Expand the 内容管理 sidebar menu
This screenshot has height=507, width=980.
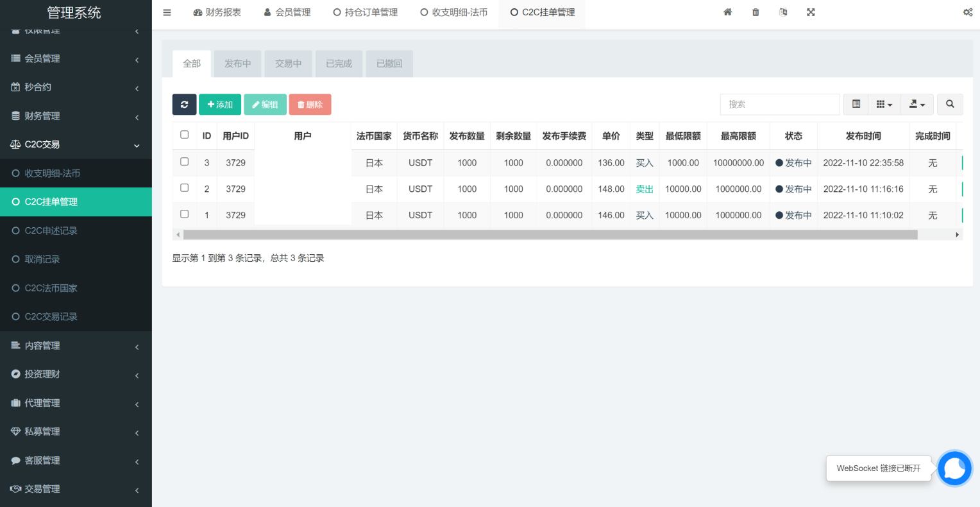coord(76,345)
